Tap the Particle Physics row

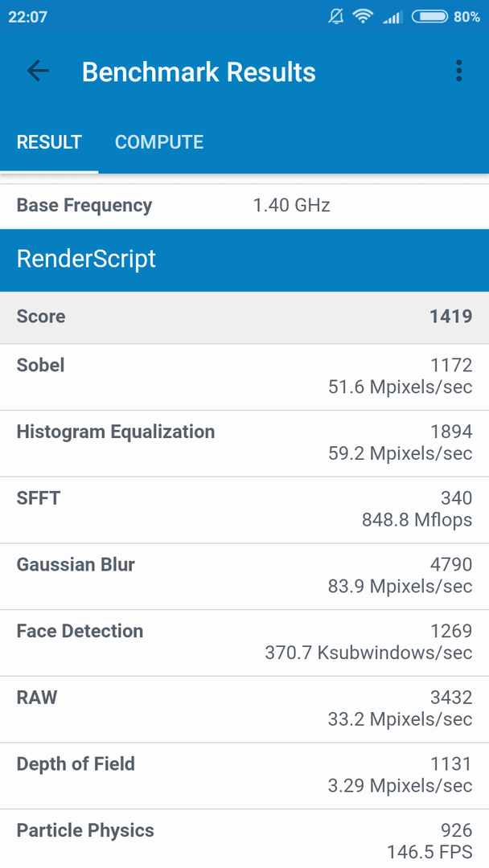pos(244,838)
